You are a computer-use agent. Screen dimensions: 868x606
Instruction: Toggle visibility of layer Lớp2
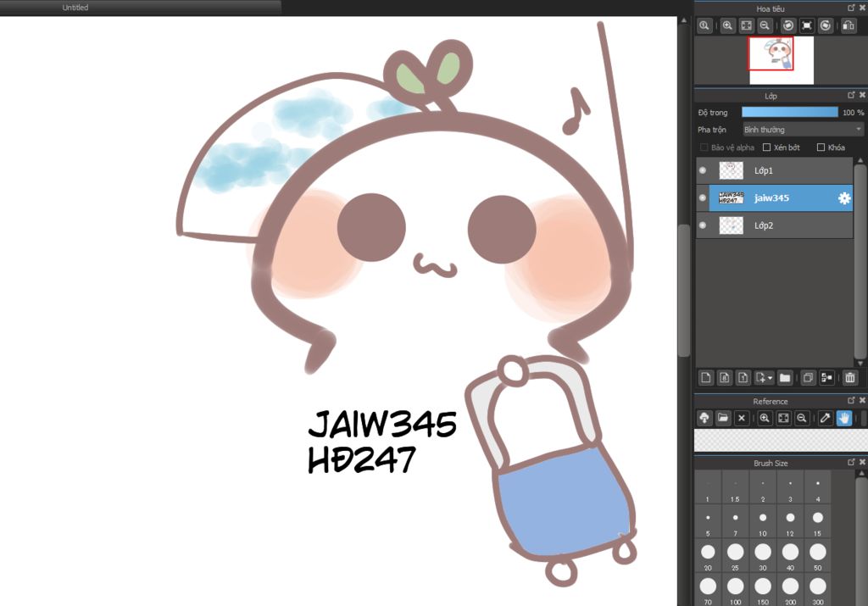coord(703,225)
